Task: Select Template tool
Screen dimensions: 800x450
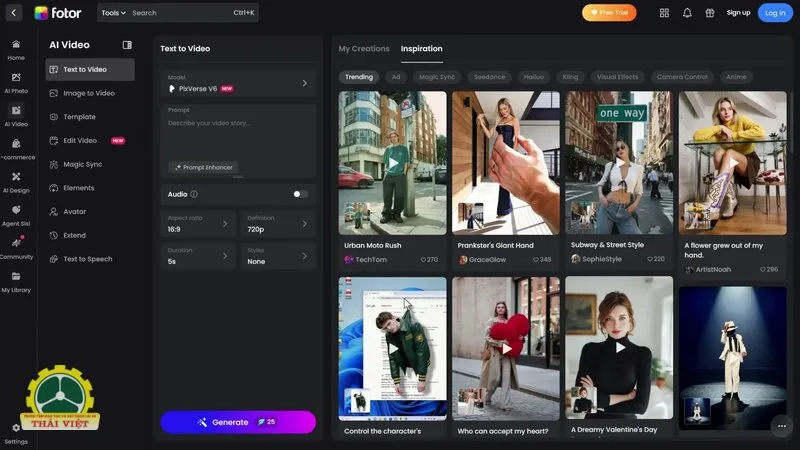Action: [x=90, y=117]
